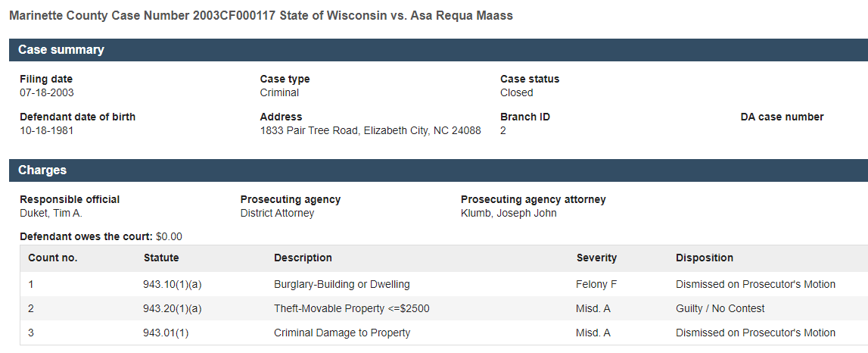Click the Charges section header

[42, 170]
